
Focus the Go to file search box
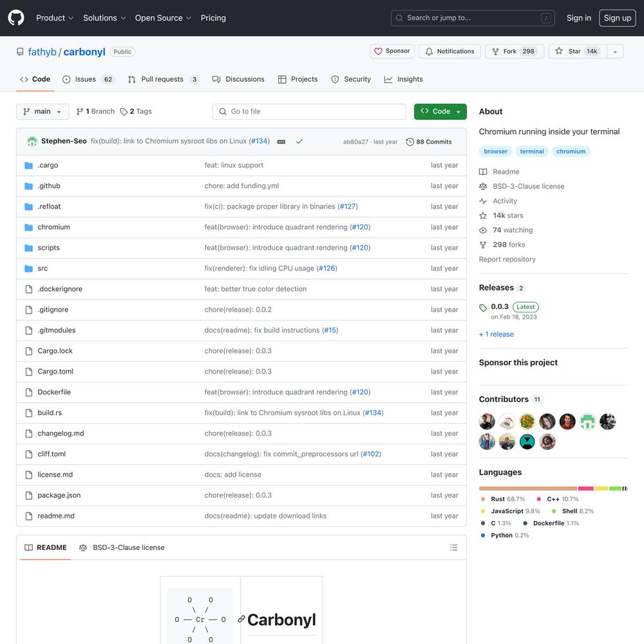tap(309, 111)
